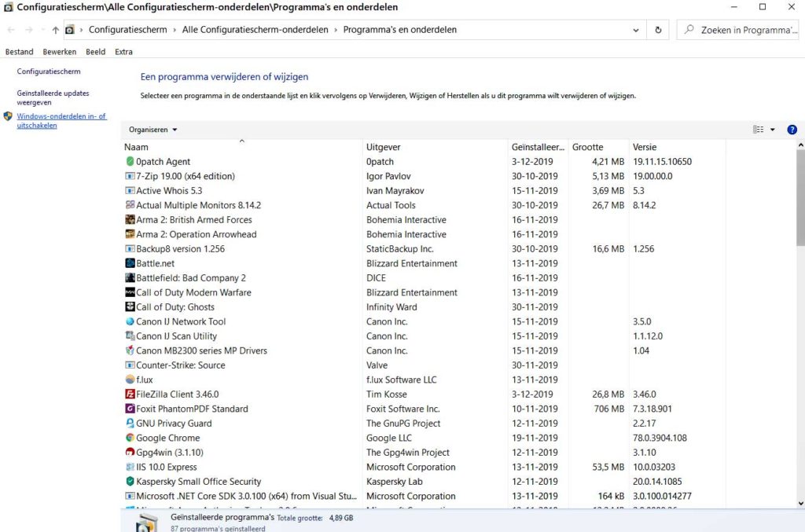Click the Arma 2: Operation Arrowhead icon
Image resolution: width=805 pixels, height=532 pixels.
(x=130, y=234)
